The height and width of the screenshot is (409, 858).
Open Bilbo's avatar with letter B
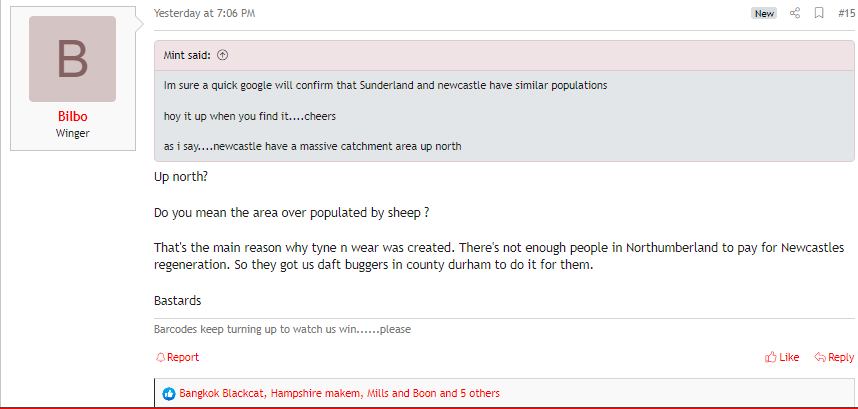[x=72, y=59]
